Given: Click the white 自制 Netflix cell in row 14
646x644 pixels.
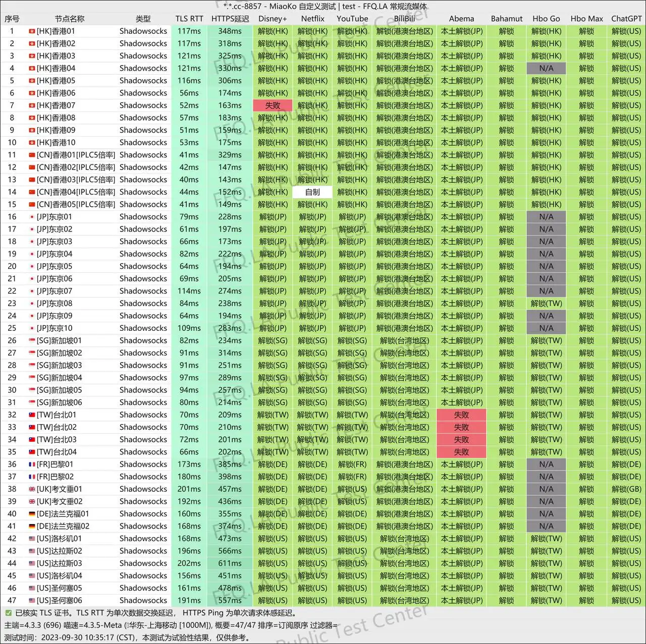Looking at the screenshot, I should (x=313, y=192).
